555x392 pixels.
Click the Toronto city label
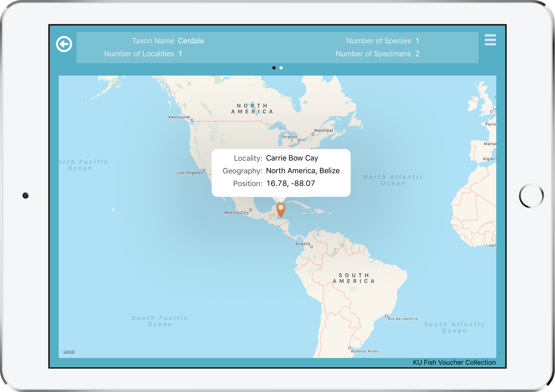click(x=289, y=137)
